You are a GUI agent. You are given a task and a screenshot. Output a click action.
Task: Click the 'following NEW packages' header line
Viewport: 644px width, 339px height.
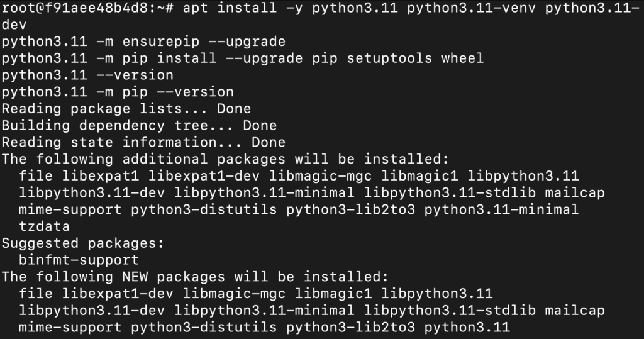point(195,276)
